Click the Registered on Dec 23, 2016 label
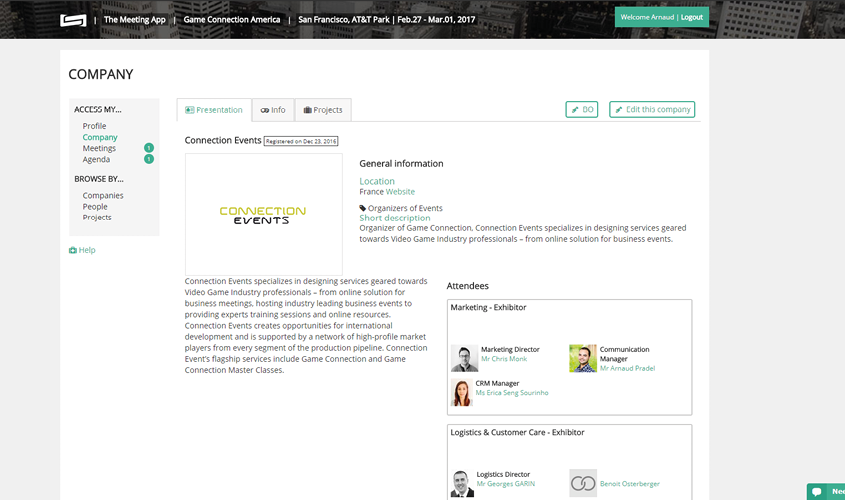 click(x=301, y=141)
